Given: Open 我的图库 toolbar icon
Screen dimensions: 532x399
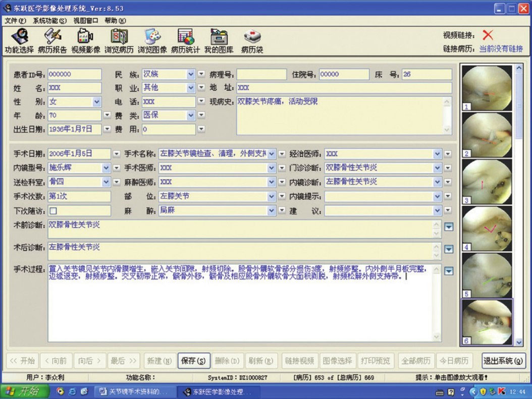Looking at the screenshot, I should click(x=219, y=40).
